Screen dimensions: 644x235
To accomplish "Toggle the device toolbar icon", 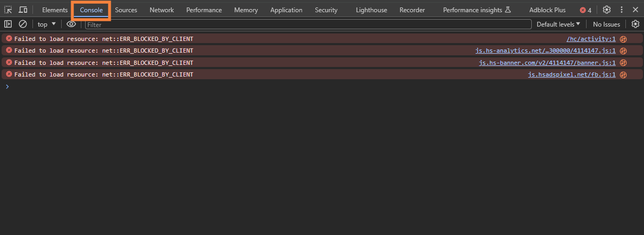I will coord(23,10).
